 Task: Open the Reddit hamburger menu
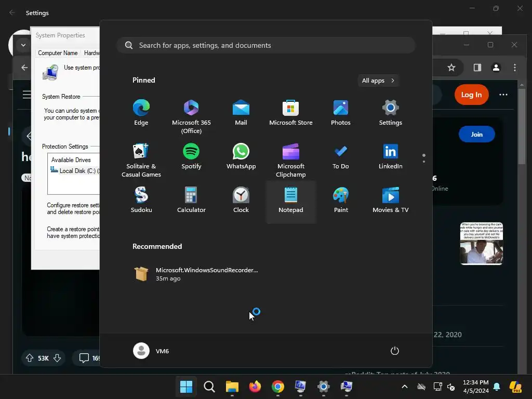coord(26,95)
